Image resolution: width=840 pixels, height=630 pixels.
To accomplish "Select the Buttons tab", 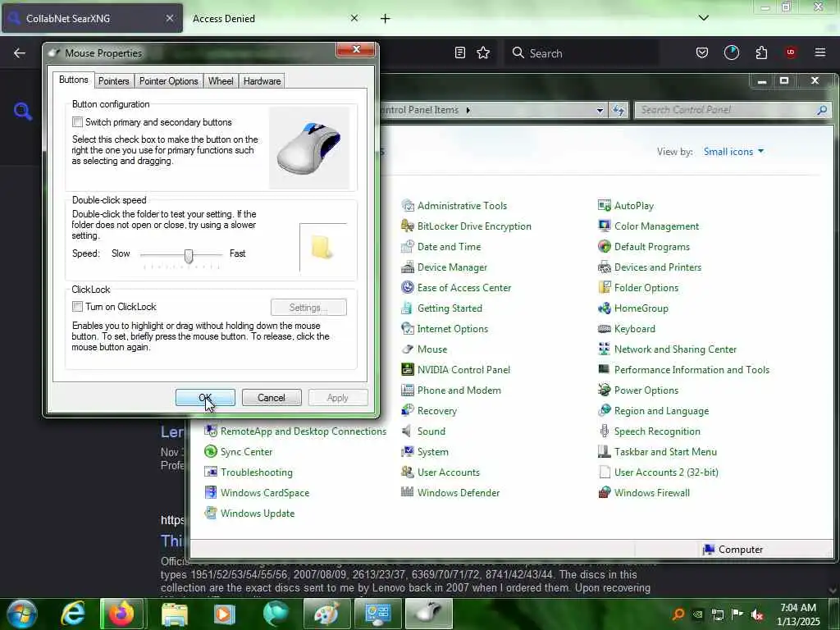I will coord(73,80).
